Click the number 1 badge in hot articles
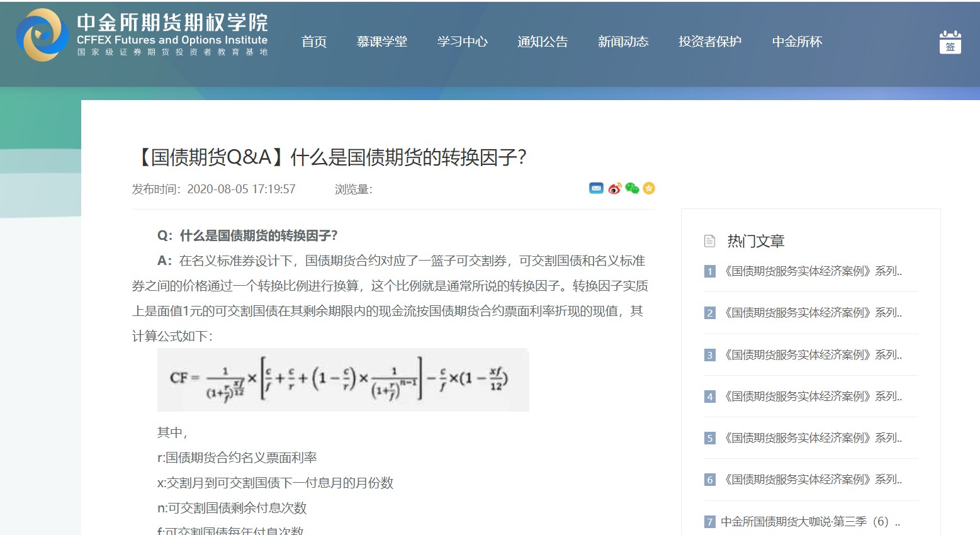 [x=710, y=272]
